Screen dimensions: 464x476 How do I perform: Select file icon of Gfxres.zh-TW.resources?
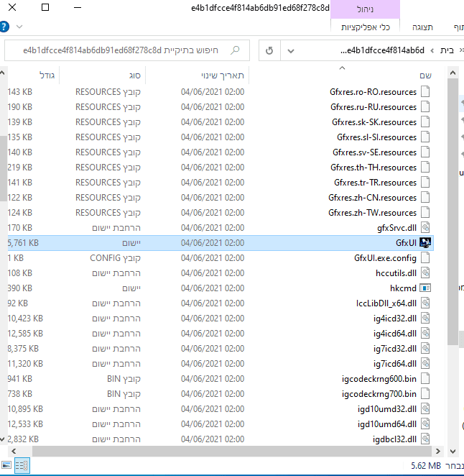[425, 213]
